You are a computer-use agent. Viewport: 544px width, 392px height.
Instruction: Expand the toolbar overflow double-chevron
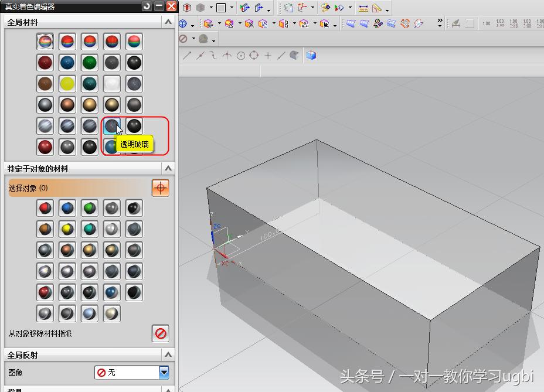[440, 23]
